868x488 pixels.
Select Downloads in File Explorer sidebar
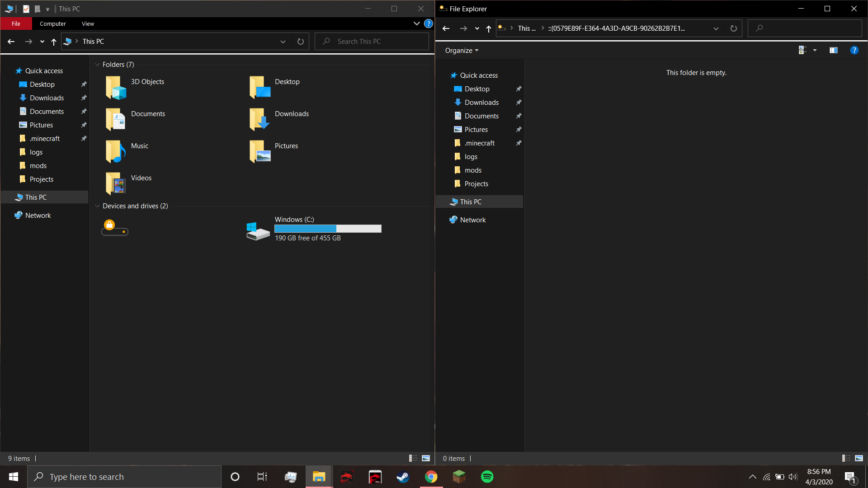point(481,103)
